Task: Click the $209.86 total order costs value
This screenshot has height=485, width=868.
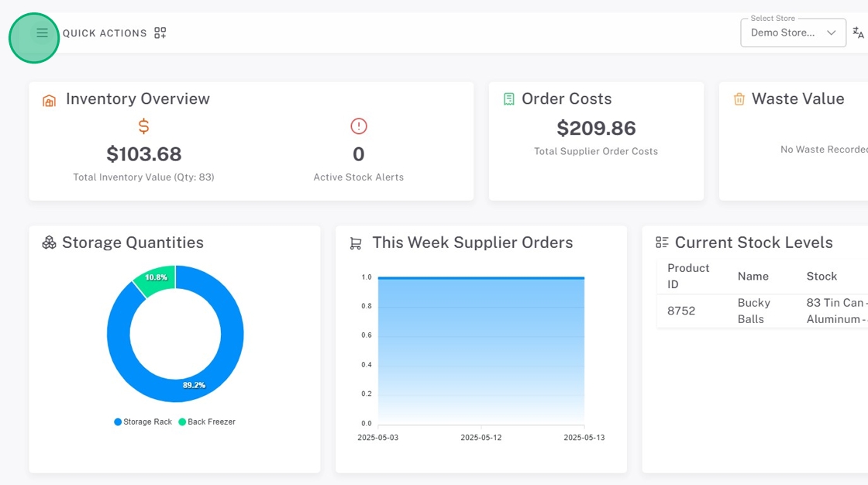Action: click(596, 129)
